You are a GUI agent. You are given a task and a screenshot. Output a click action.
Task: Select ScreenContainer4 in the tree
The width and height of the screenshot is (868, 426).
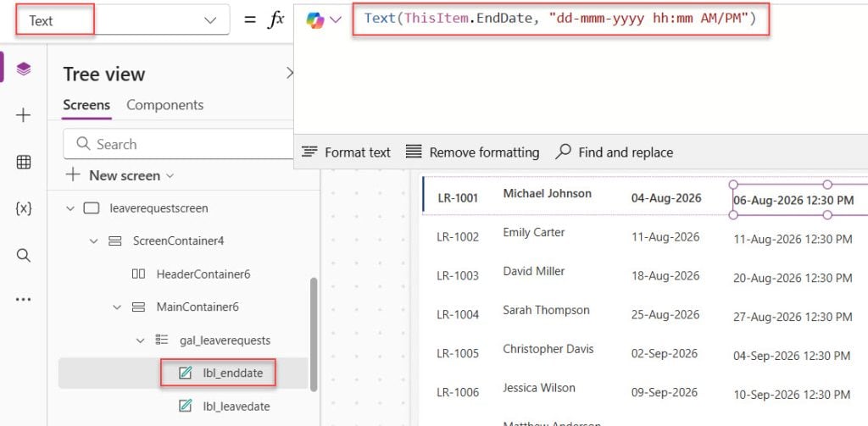point(178,241)
